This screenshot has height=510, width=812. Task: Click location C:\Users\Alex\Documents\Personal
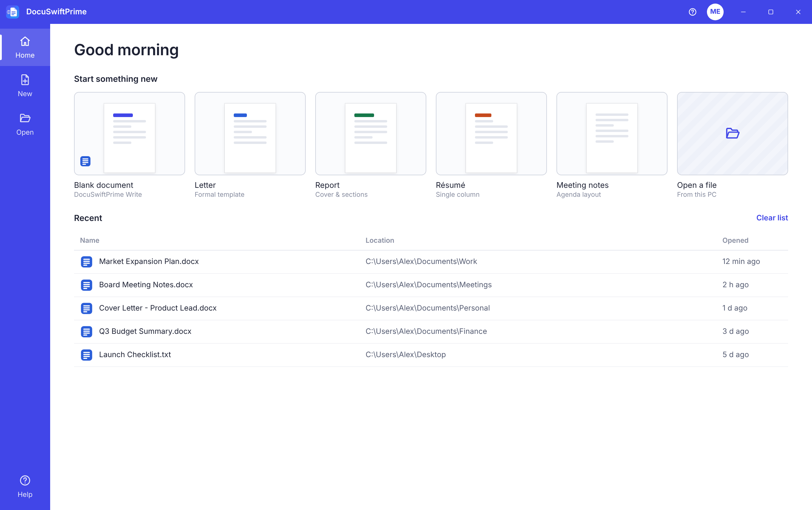click(427, 308)
